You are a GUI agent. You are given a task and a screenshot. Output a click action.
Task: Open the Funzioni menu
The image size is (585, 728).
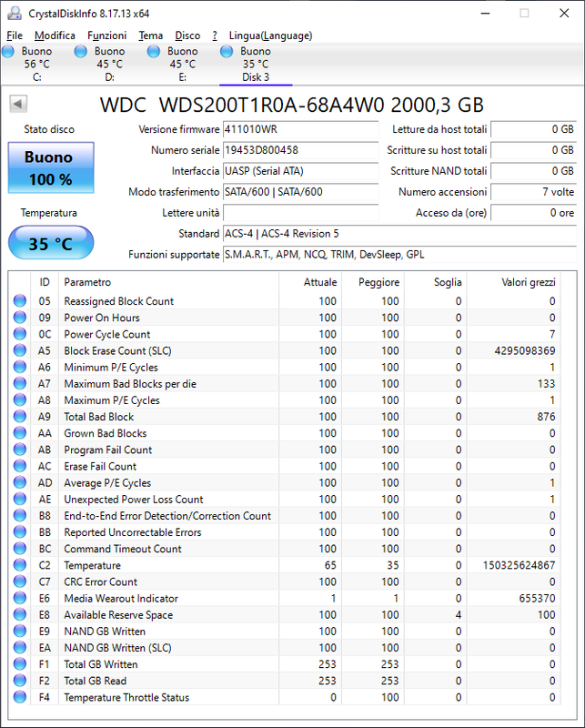[106, 35]
